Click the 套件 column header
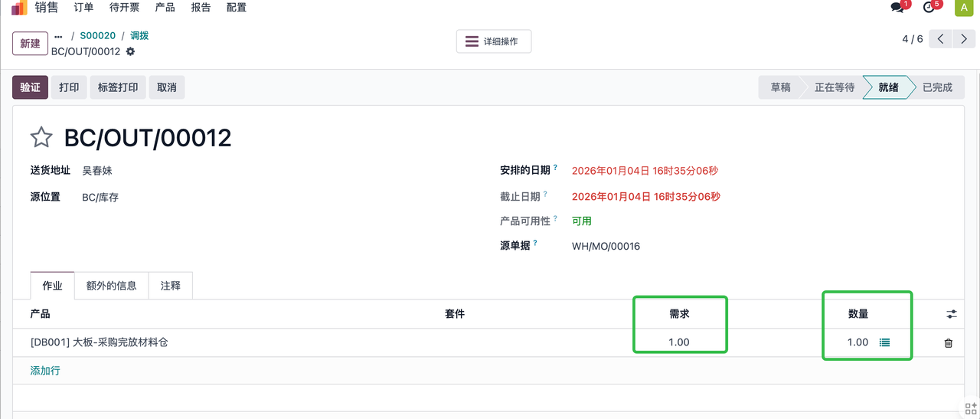980x419 pixels. click(455, 314)
